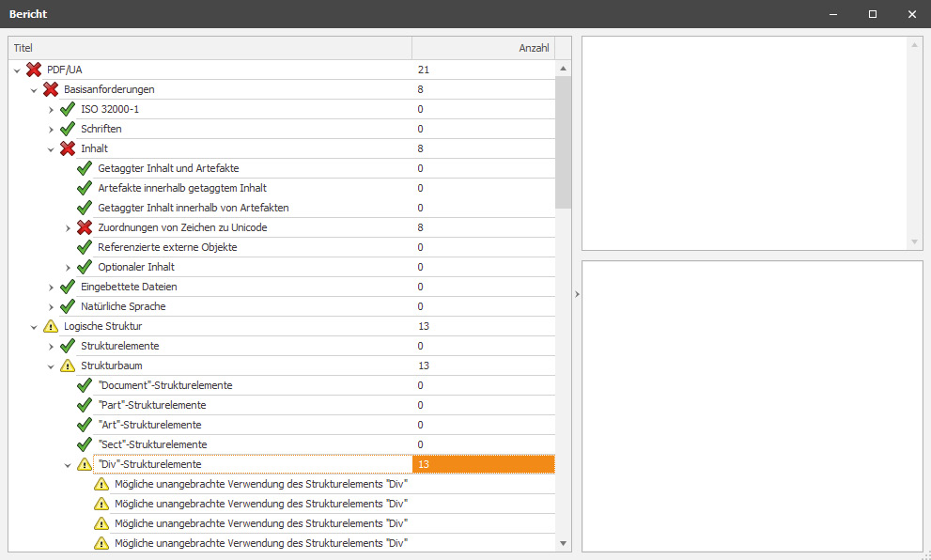The height and width of the screenshot is (560, 931).
Task: Click the checkmark for "Part"-Strukturelemente
Action: pos(85,405)
